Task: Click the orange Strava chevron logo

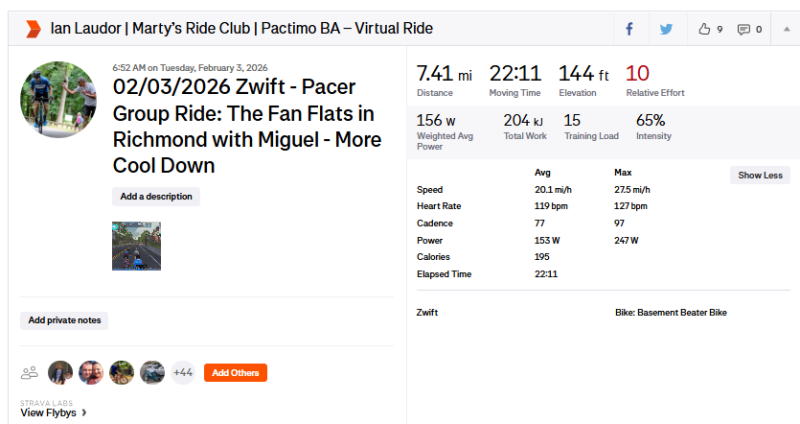Action: [33, 29]
